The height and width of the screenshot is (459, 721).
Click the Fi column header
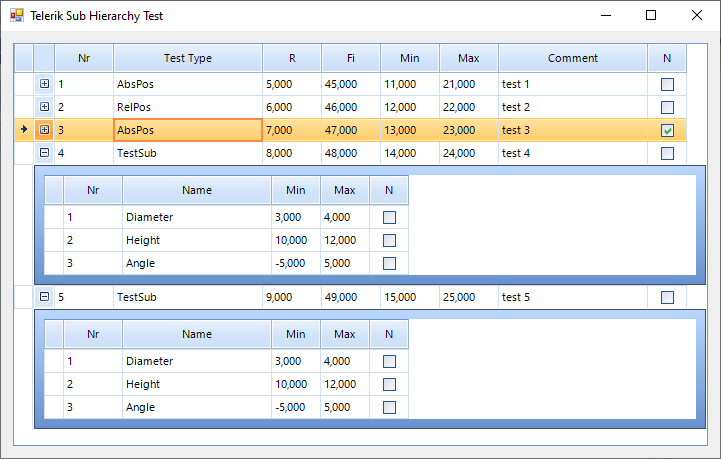point(351,58)
